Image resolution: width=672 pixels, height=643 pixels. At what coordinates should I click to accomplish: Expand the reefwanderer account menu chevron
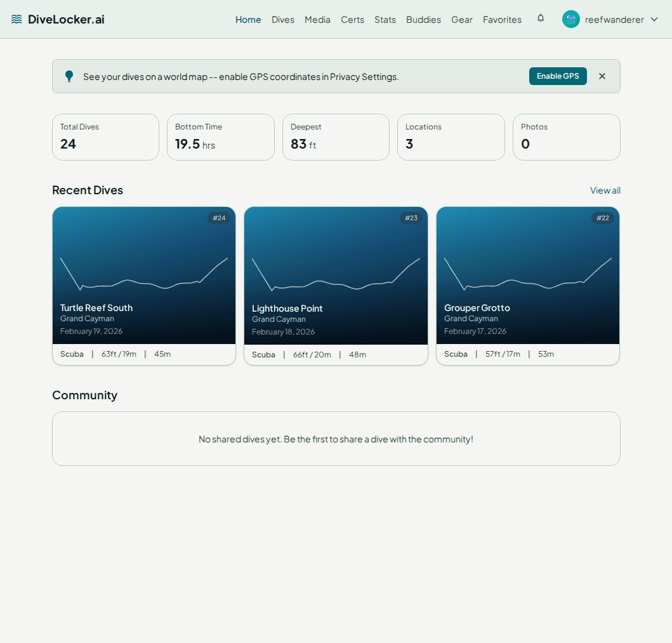point(654,19)
